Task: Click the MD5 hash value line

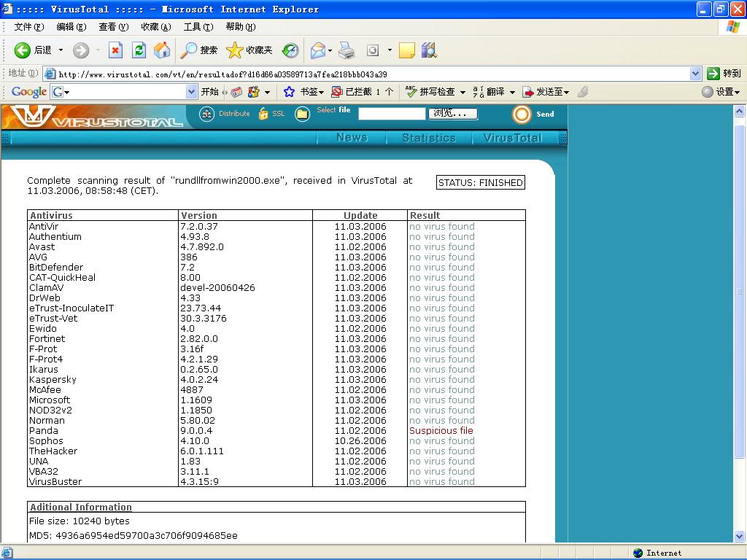Action: click(x=133, y=536)
